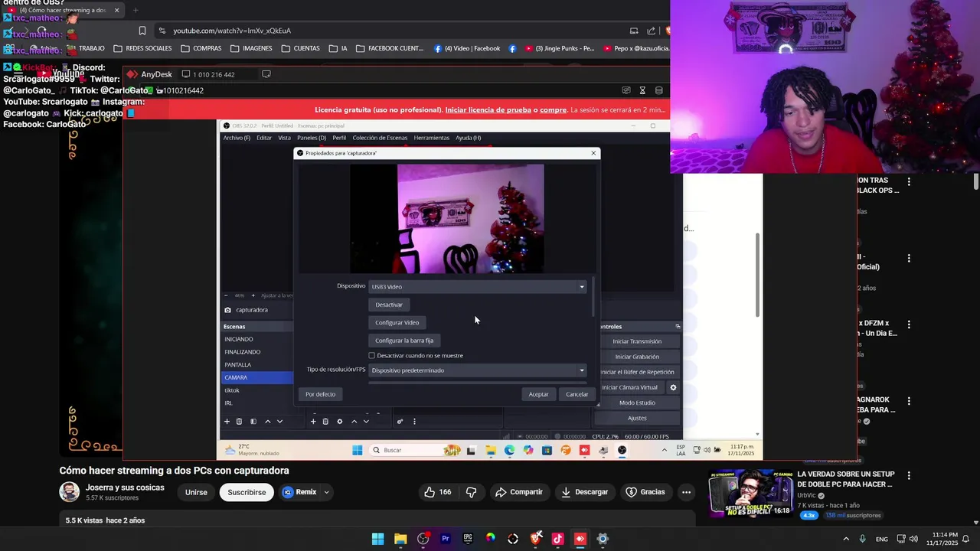Open OBS Paneles menu
This screenshot has width=980, height=551.
[x=312, y=138]
